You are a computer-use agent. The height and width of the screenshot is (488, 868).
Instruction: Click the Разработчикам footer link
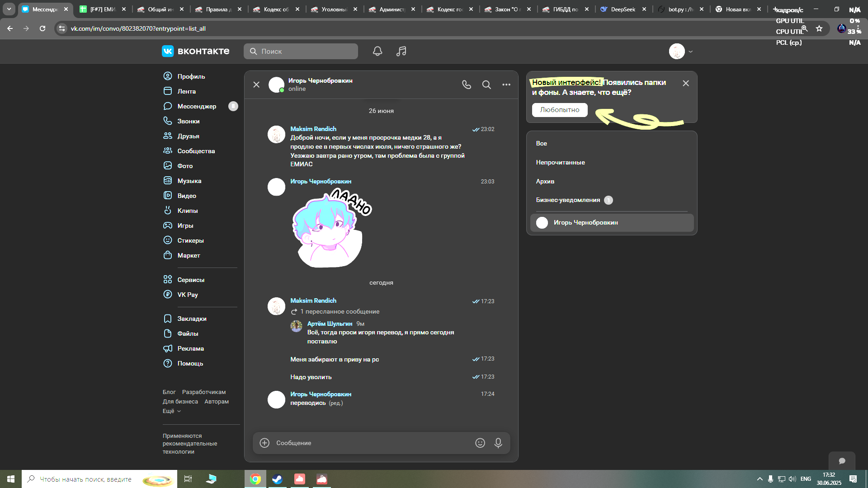[x=204, y=392]
